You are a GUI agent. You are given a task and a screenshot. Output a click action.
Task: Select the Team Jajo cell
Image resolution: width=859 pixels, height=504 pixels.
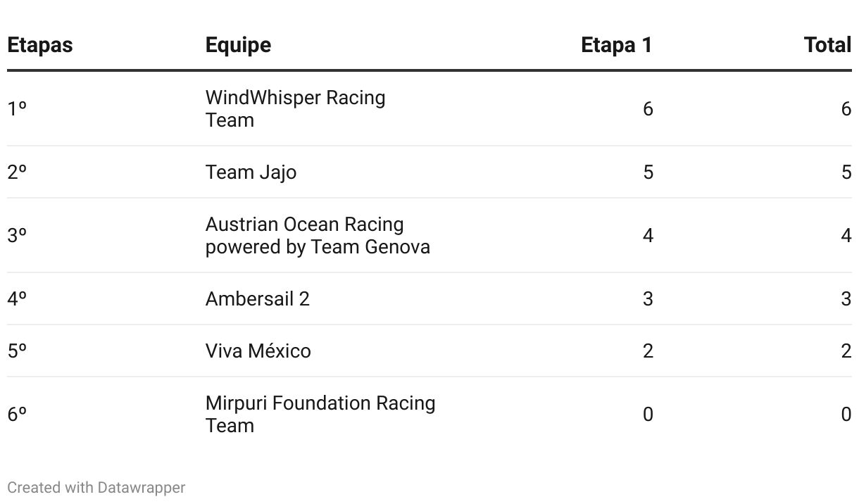pos(251,172)
